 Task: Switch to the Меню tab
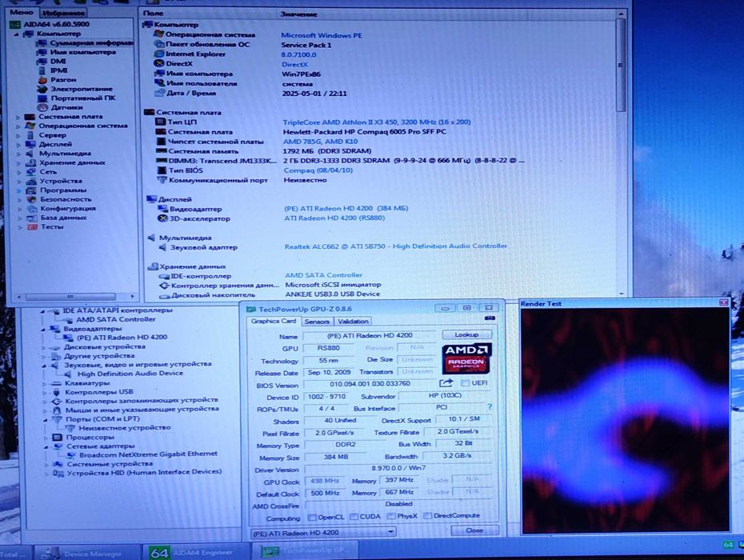pyautogui.click(x=22, y=12)
